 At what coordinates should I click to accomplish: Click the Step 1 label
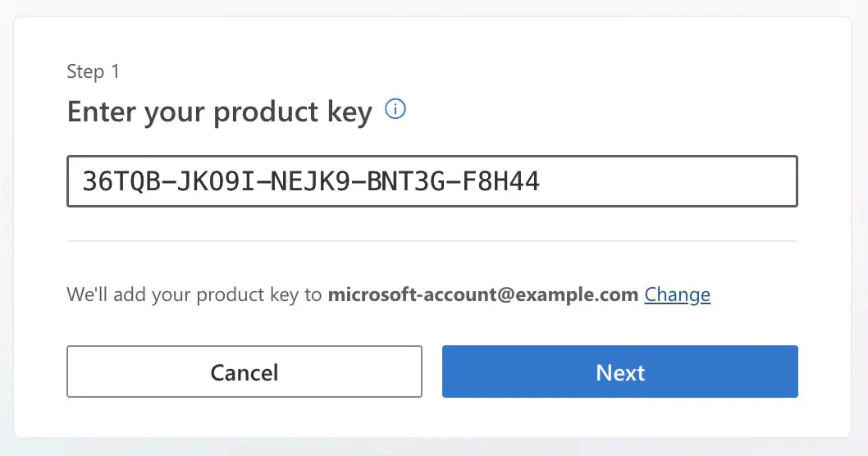94,72
